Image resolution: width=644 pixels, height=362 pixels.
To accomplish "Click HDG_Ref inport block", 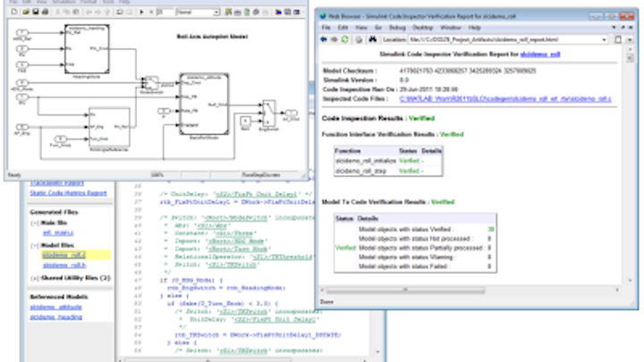I will [x=21, y=32].
